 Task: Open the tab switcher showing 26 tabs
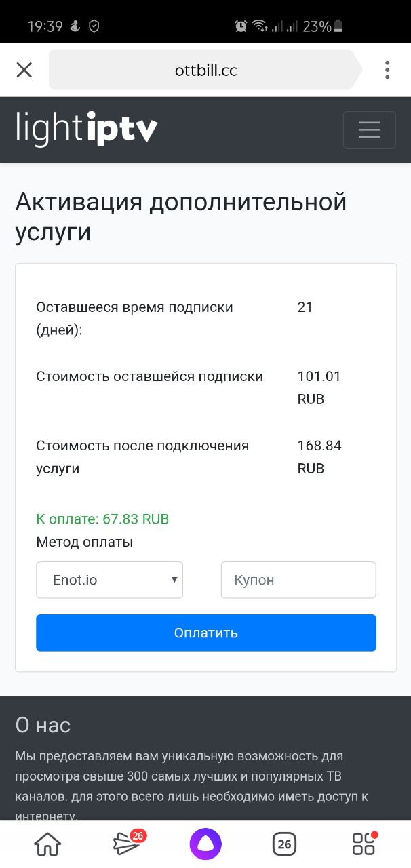(x=284, y=844)
